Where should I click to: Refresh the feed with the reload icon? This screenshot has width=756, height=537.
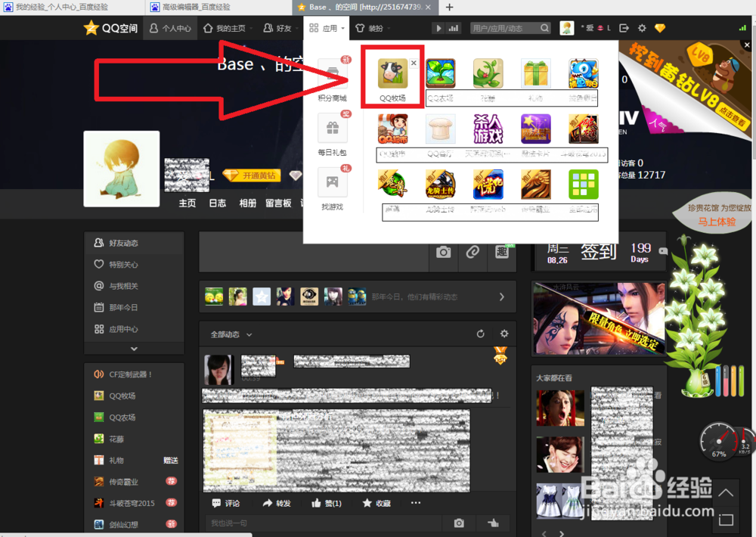point(481,334)
